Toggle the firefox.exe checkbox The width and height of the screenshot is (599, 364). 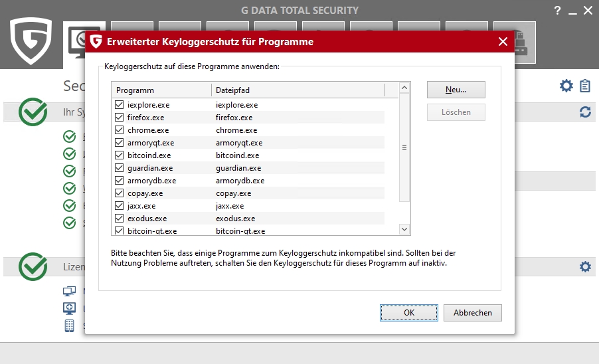pos(119,117)
